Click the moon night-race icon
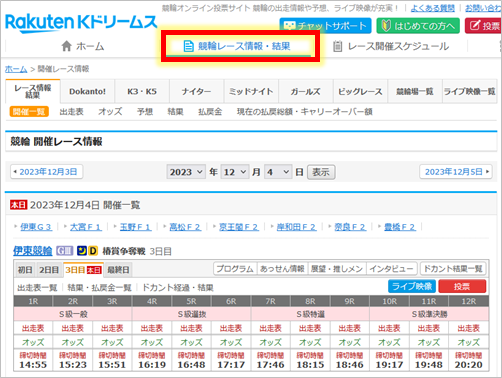This screenshot has height=378, width=502. (x=82, y=251)
